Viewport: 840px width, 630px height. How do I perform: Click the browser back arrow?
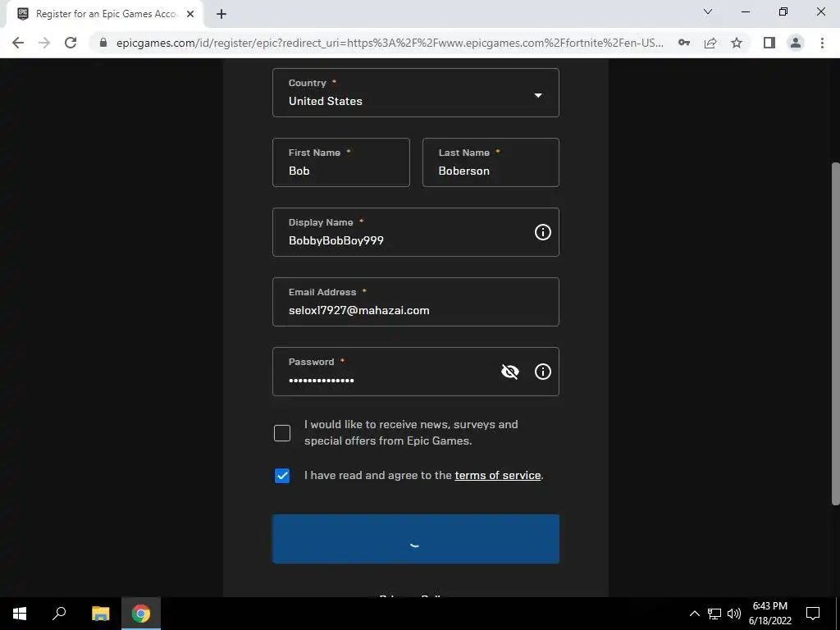pos(18,43)
